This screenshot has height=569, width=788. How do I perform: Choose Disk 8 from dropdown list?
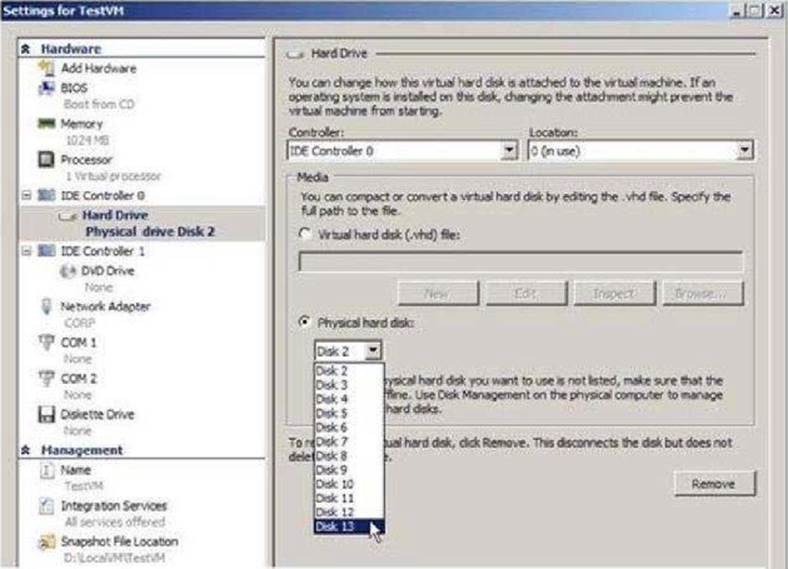pos(349,455)
